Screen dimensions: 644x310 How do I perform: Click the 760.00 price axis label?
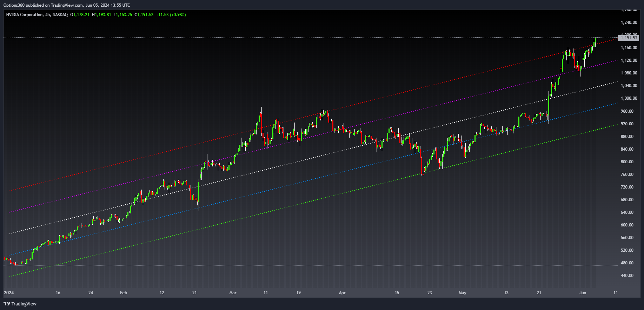click(627, 174)
